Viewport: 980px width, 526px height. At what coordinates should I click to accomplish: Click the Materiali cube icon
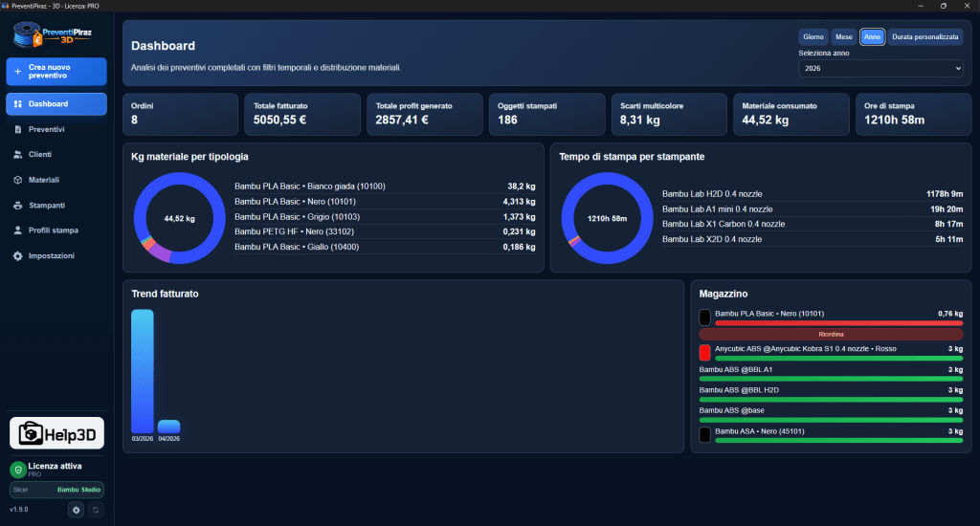(17, 180)
